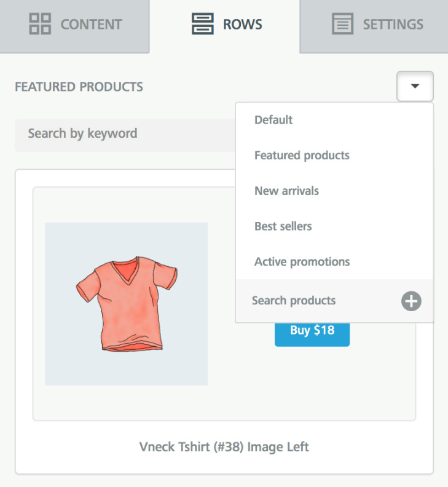Pick New arrivals from the menu
Image resolution: width=448 pixels, height=487 pixels.
[x=286, y=191]
